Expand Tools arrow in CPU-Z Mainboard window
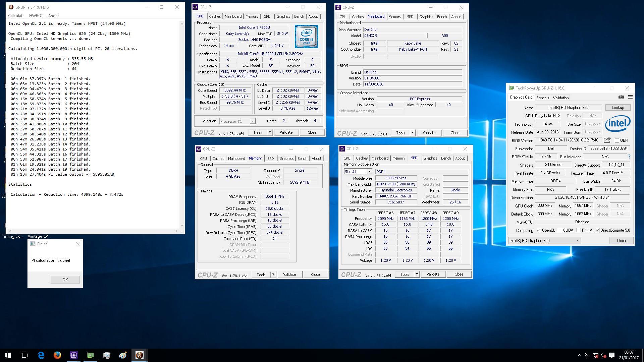Screen dimensions: 644x362 [x=413, y=133]
